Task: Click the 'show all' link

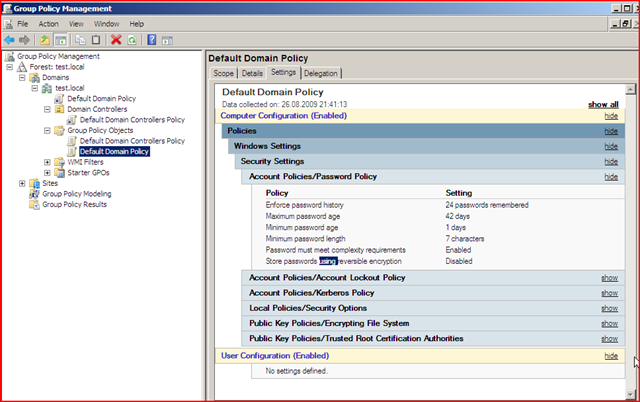Action: [603, 104]
